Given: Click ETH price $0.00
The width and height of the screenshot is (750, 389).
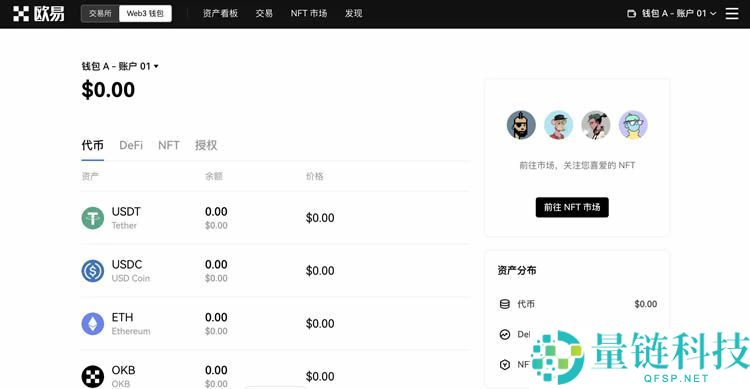Looking at the screenshot, I should pos(320,323).
